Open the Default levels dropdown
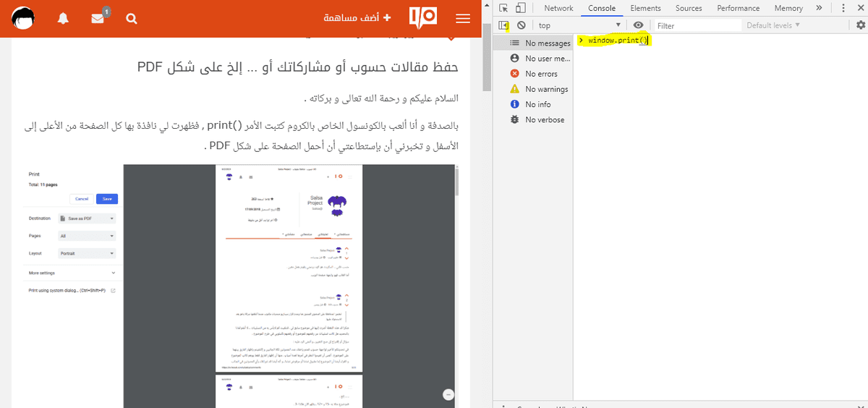Image resolution: width=868 pixels, height=408 pixels. pos(773,25)
